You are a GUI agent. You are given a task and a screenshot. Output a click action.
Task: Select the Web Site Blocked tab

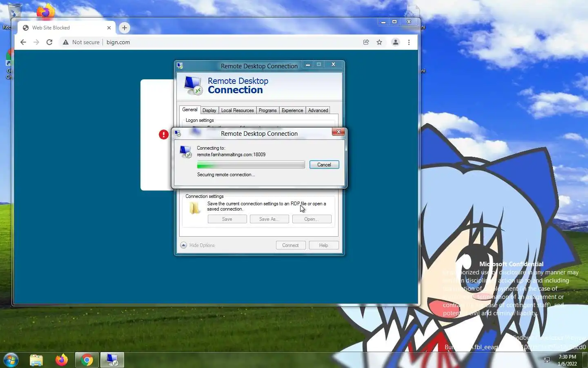67,28
